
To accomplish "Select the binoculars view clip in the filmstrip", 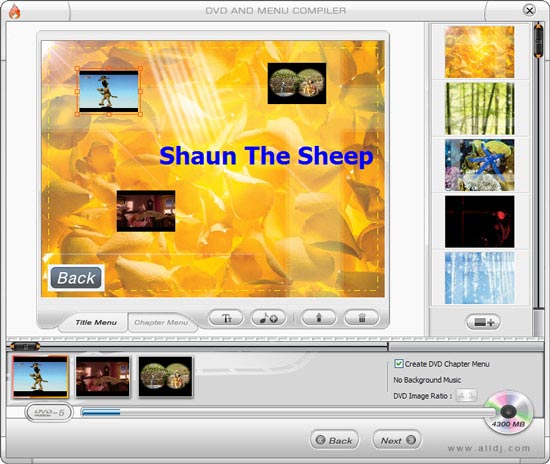I will (x=166, y=377).
